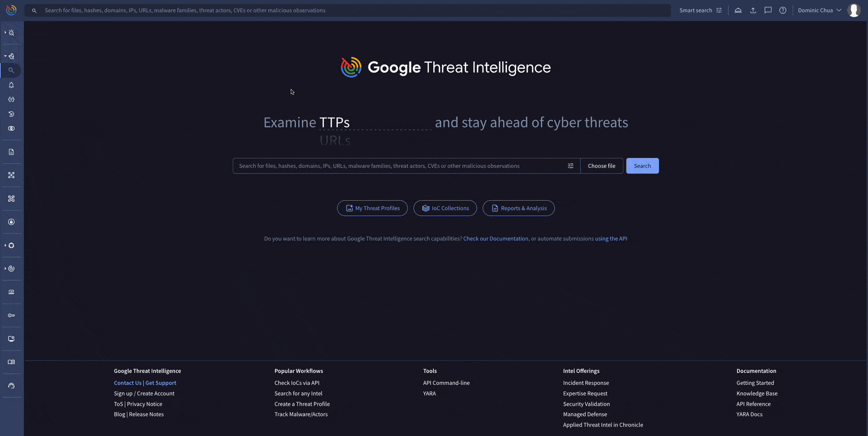Open the power-style circular icon in sidebar
Image resolution: width=868 pixels, height=436 pixels.
click(11, 269)
